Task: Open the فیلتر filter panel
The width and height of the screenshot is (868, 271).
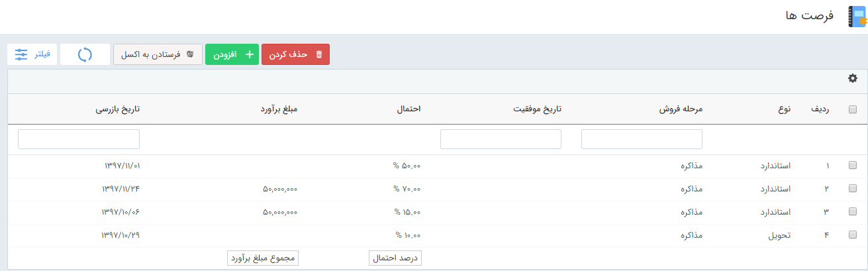Action: pyautogui.click(x=32, y=54)
